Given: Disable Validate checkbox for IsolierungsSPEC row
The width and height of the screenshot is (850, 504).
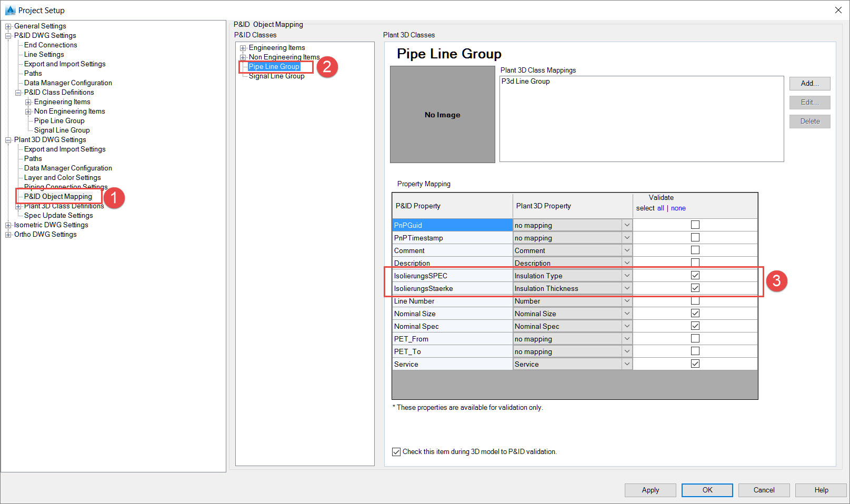Looking at the screenshot, I should click(695, 275).
